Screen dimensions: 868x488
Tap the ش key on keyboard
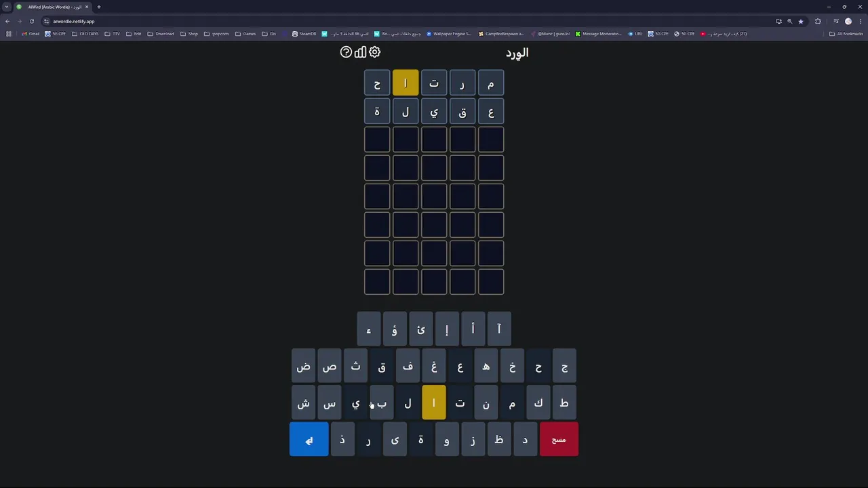[x=303, y=403]
